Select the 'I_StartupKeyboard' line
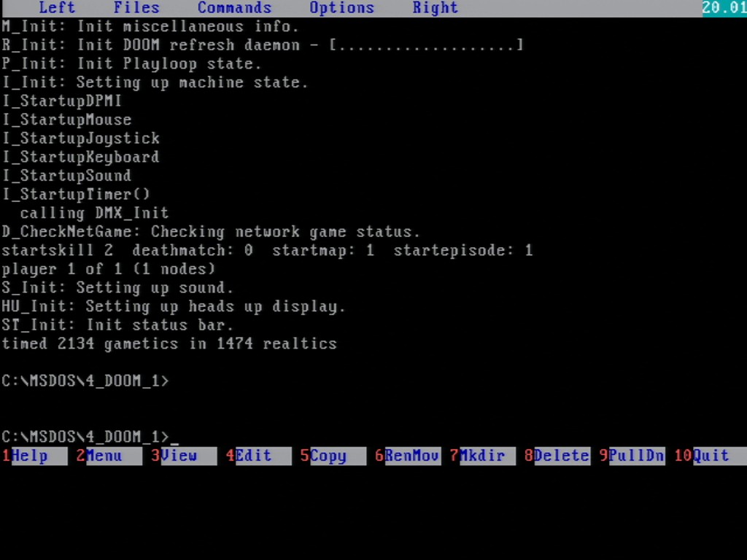 click(x=80, y=157)
